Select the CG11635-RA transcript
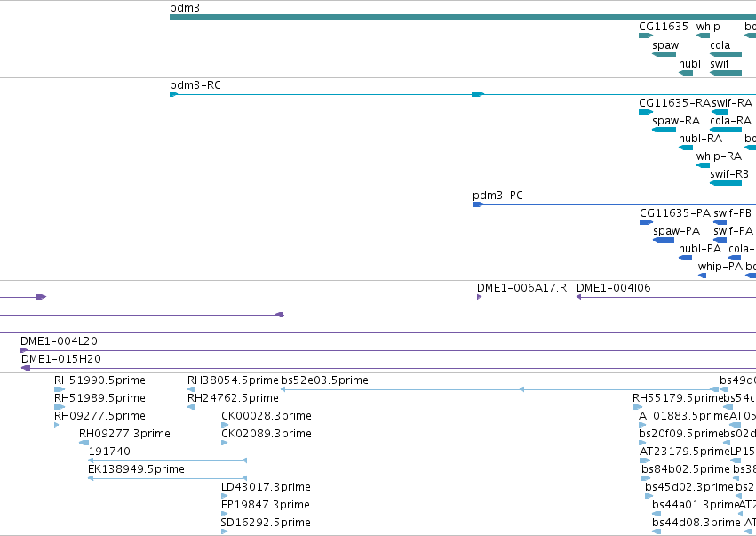Image resolution: width=756 pixels, height=536 pixels. tap(646, 112)
